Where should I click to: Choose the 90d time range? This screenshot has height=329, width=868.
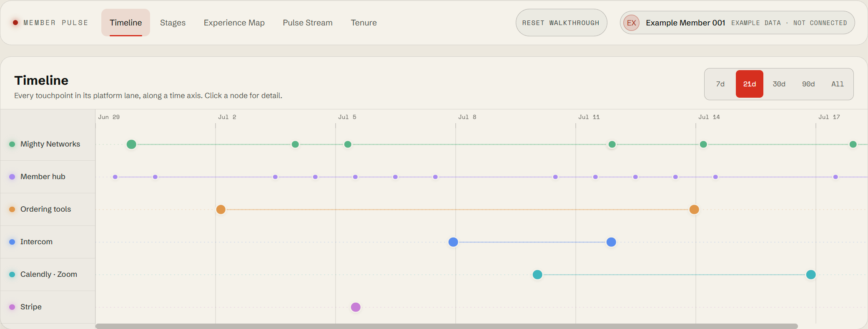point(808,84)
